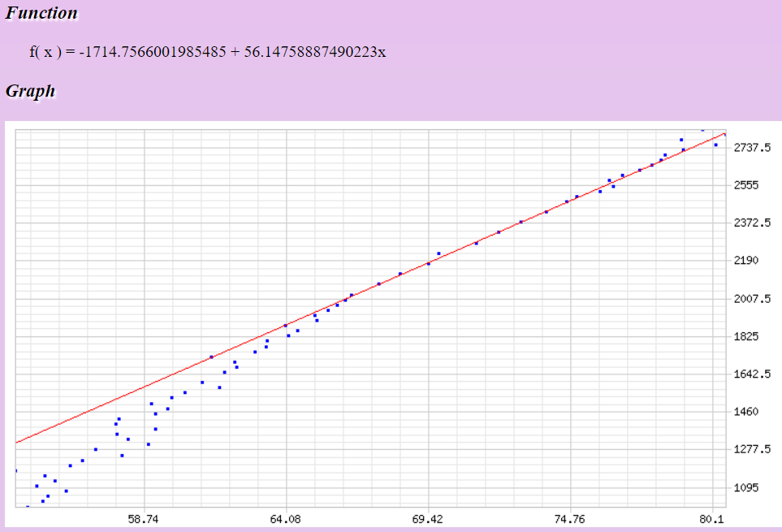Click the "Graph" heading
This screenshot has width=782, height=532.
click(30, 91)
